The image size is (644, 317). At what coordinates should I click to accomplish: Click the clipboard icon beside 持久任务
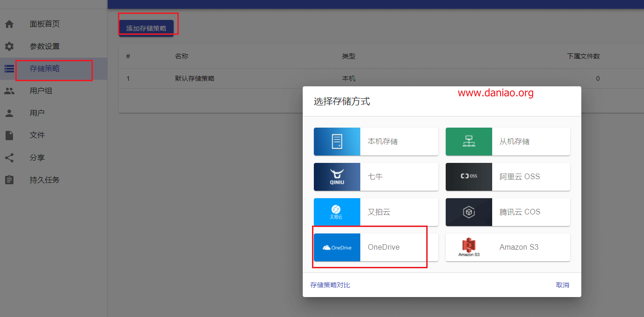pos(9,180)
